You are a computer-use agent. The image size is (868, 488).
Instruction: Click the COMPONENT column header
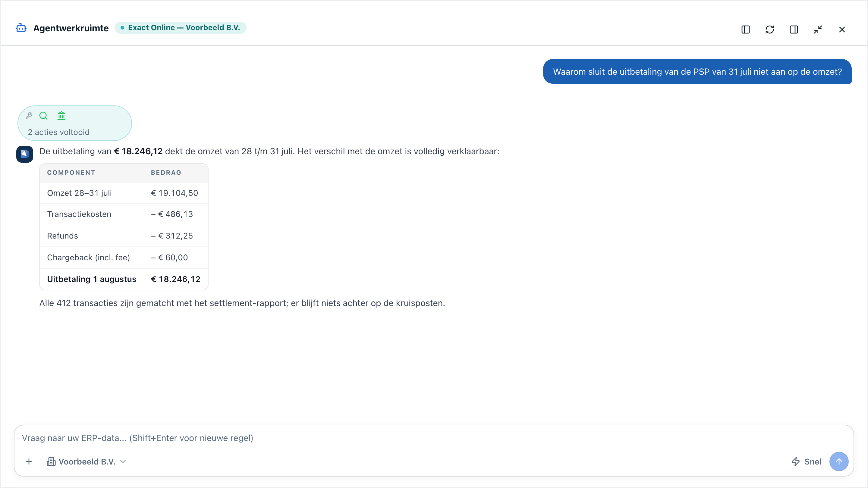coord(71,172)
